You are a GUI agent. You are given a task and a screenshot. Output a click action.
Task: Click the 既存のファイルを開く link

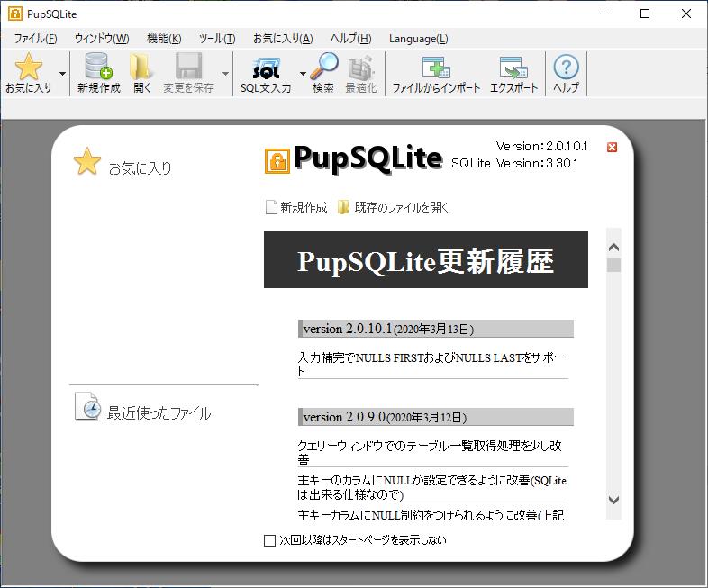point(393,207)
